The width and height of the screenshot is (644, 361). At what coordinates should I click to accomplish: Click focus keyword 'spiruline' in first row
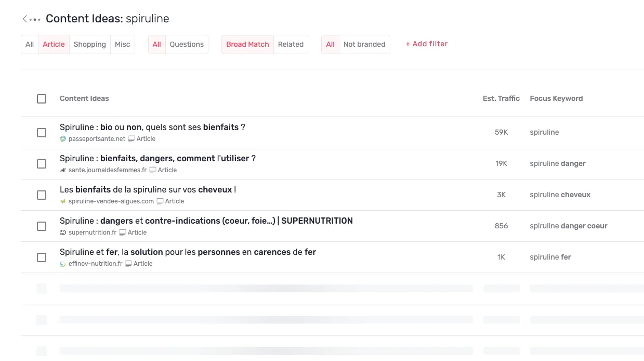pos(544,133)
